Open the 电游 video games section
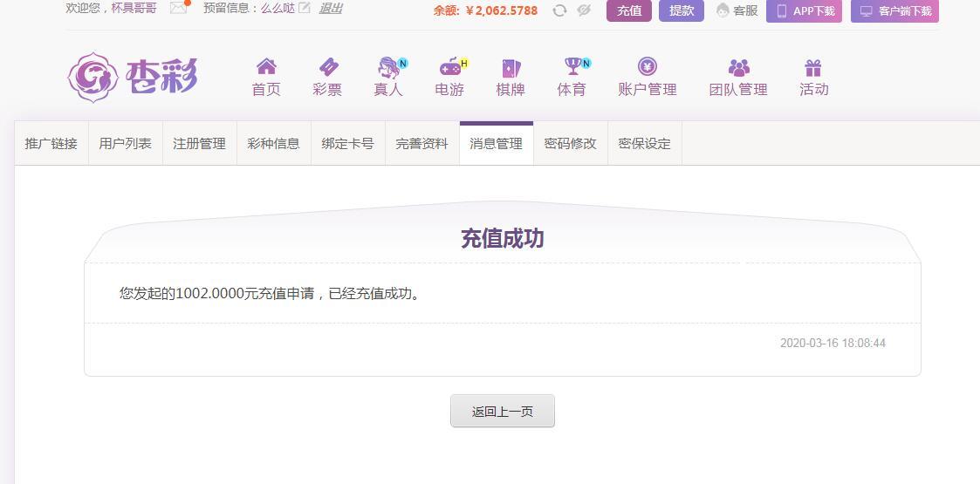This screenshot has width=980, height=484. coord(450,78)
